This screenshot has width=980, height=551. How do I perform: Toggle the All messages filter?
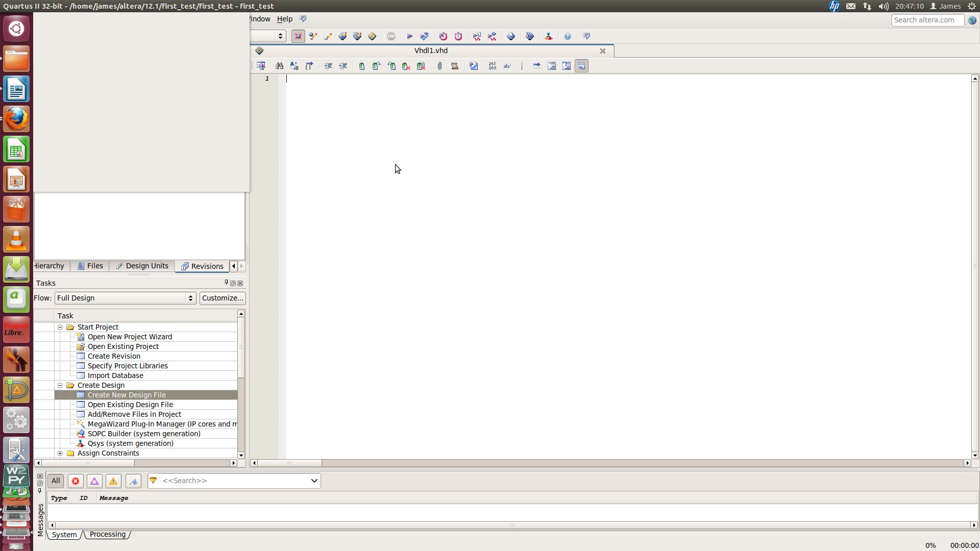point(56,481)
